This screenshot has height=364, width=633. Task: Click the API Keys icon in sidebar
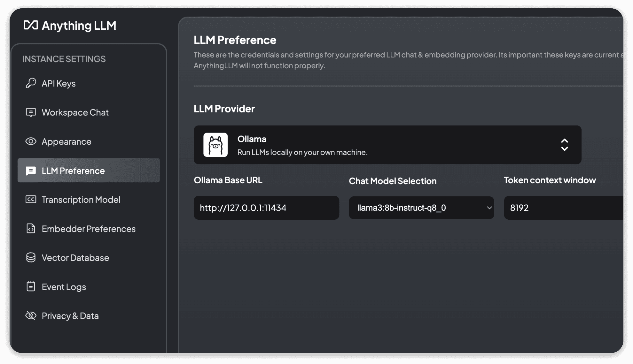[x=31, y=83]
